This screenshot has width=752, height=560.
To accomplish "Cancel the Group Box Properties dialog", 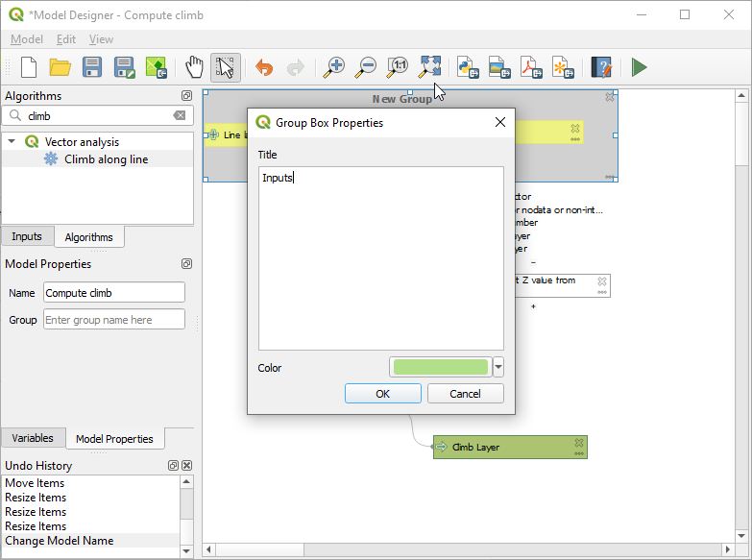I will pyautogui.click(x=465, y=394).
